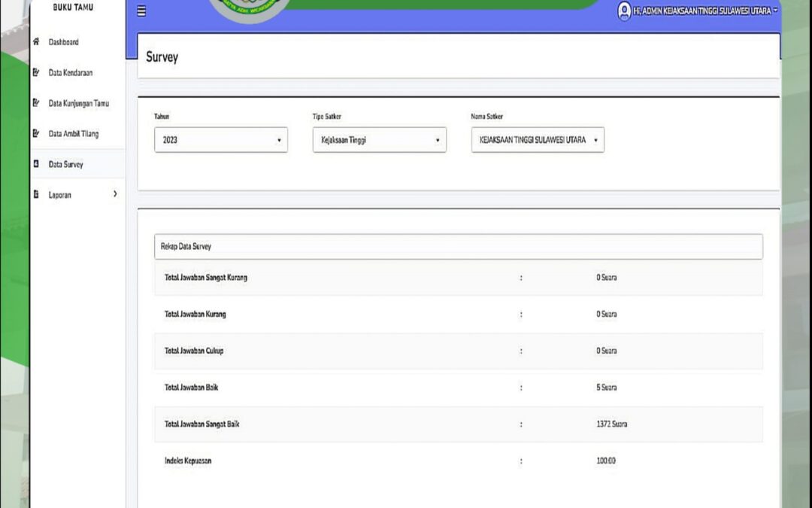The width and height of the screenshot is (812, 508).
Task: Select Data Kendaraan menu label
Action: 71,73
